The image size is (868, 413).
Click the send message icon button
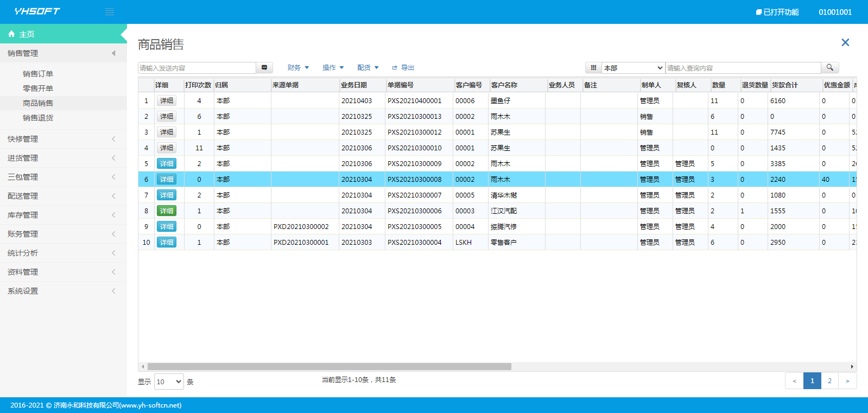(x=264, y=68)
